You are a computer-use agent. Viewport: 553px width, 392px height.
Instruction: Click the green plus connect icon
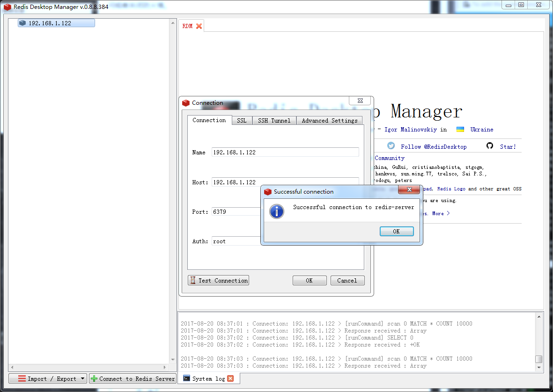point(94,378)
